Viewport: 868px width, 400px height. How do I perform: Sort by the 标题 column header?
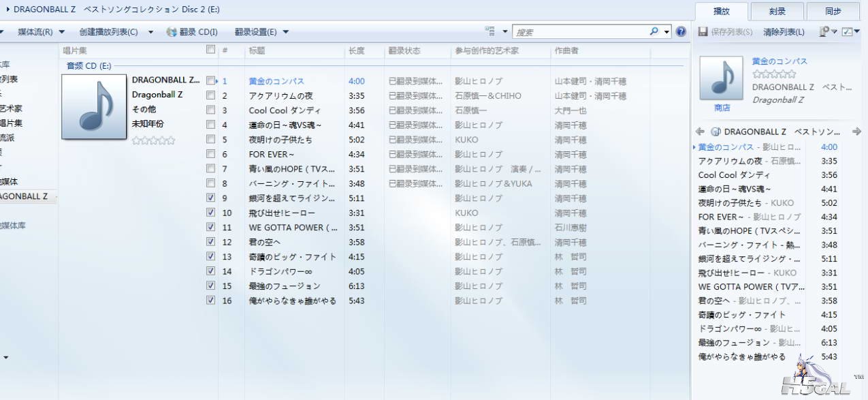(x=257, y=50)
